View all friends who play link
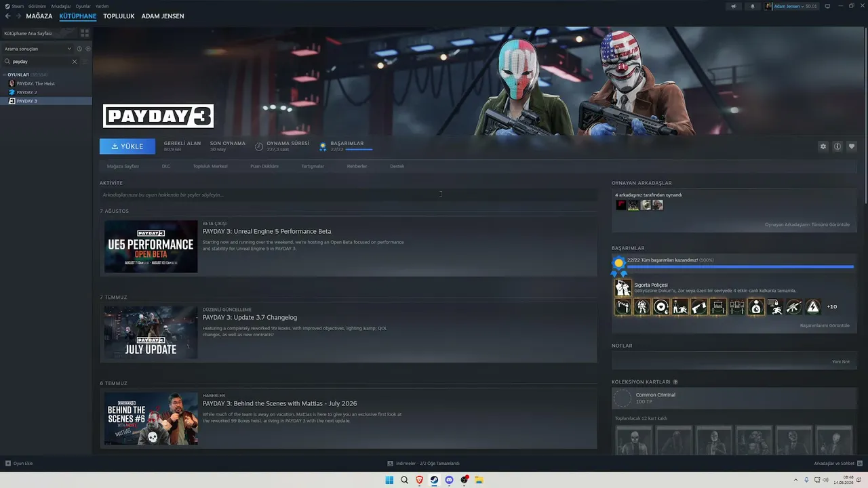This screenshot has width=868, height=488. [807, 224]
